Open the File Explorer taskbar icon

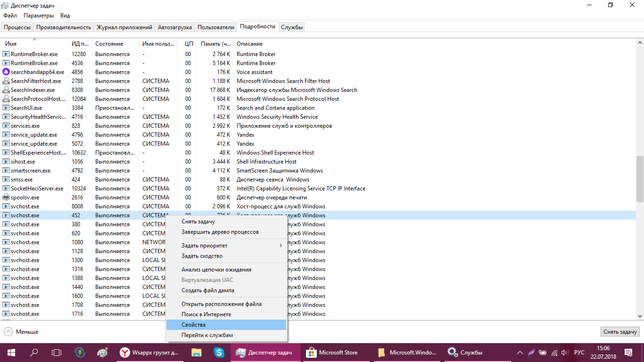197,353
